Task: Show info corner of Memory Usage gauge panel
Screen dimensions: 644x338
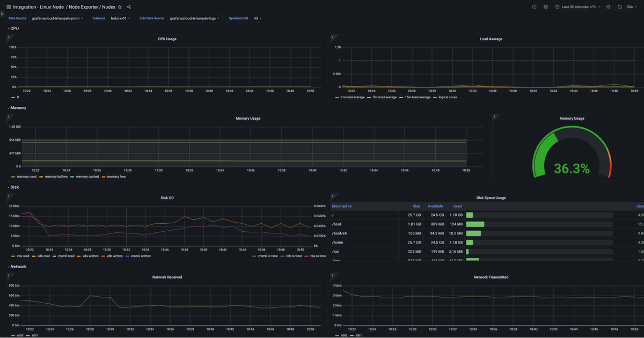Action: tap(495, 116)
